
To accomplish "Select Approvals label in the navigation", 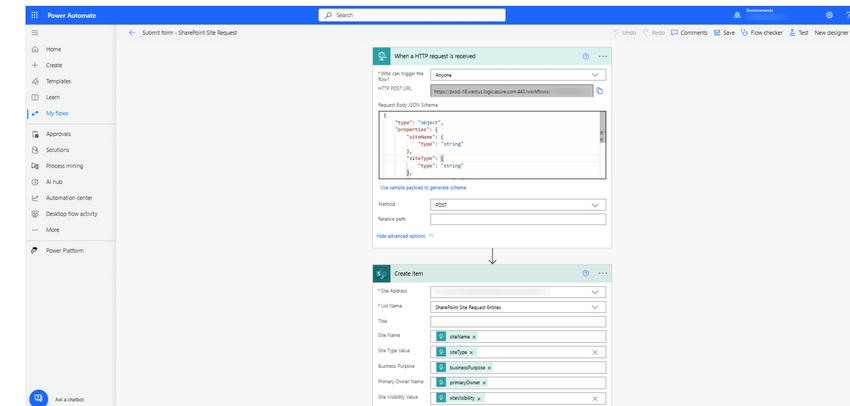I will point(59,134).
